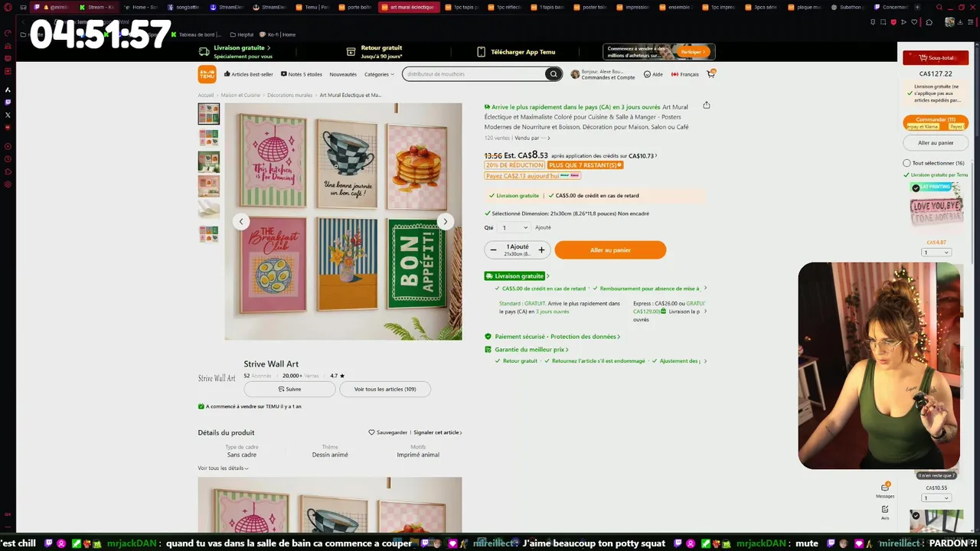Open the Catégories dropdown
This screenshot has width=980, height=551.
pos(379,74)
